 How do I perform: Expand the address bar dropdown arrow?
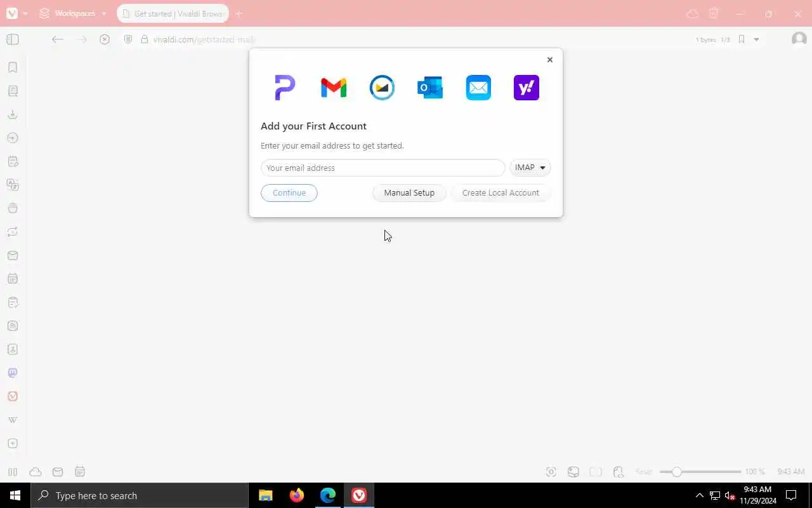tap(756, 39)
